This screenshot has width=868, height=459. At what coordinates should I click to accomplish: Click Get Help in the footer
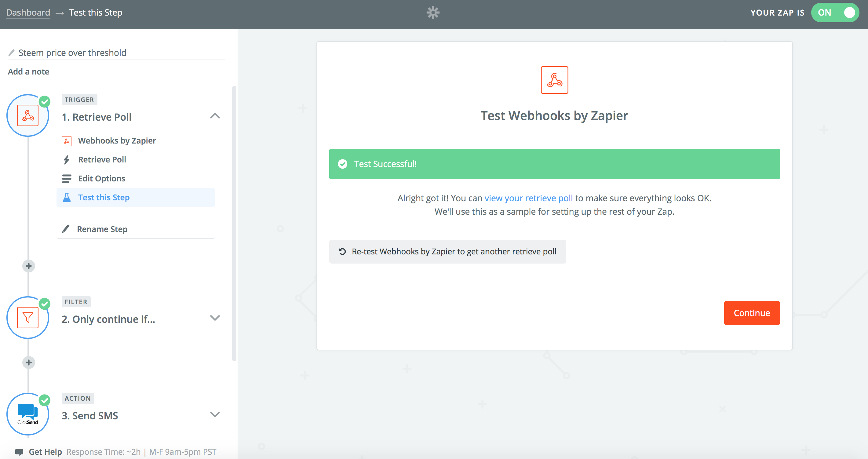(45, 452)
